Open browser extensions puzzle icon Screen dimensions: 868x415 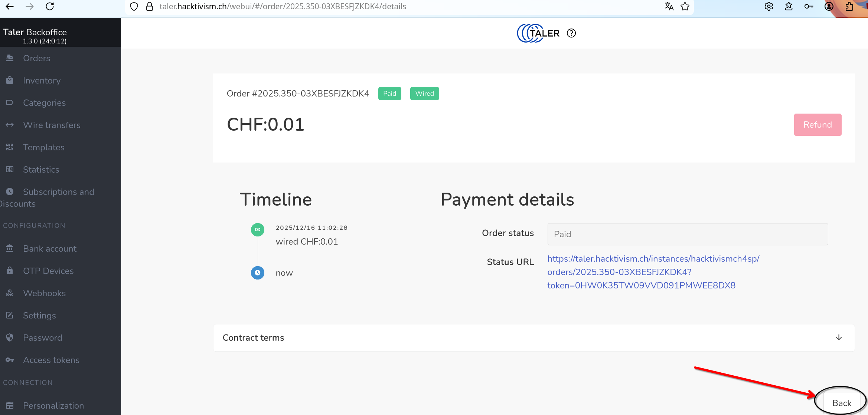(x=849, y=6)
